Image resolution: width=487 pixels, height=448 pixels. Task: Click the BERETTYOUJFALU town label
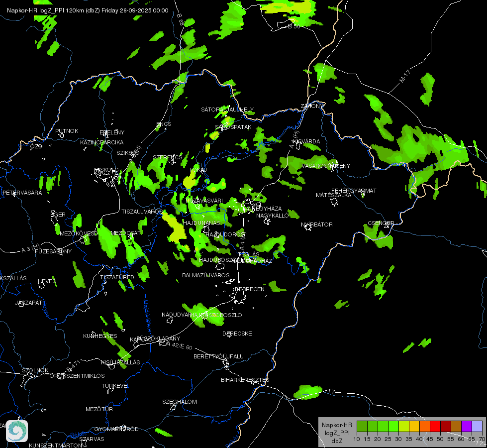[x=218, y=356]
